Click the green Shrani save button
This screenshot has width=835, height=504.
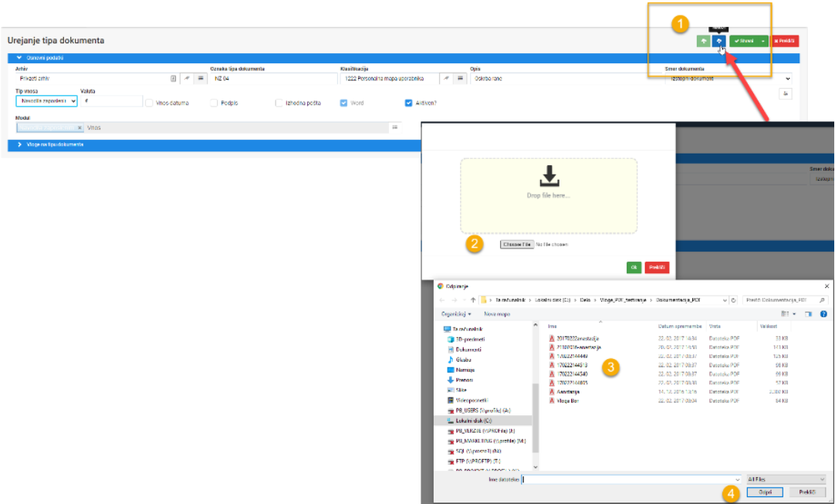(743, 41)
